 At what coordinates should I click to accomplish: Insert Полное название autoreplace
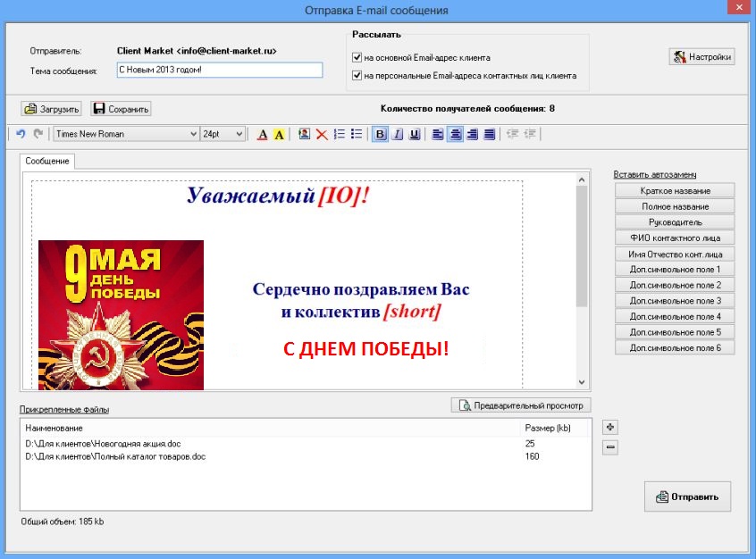pos(675,207)
